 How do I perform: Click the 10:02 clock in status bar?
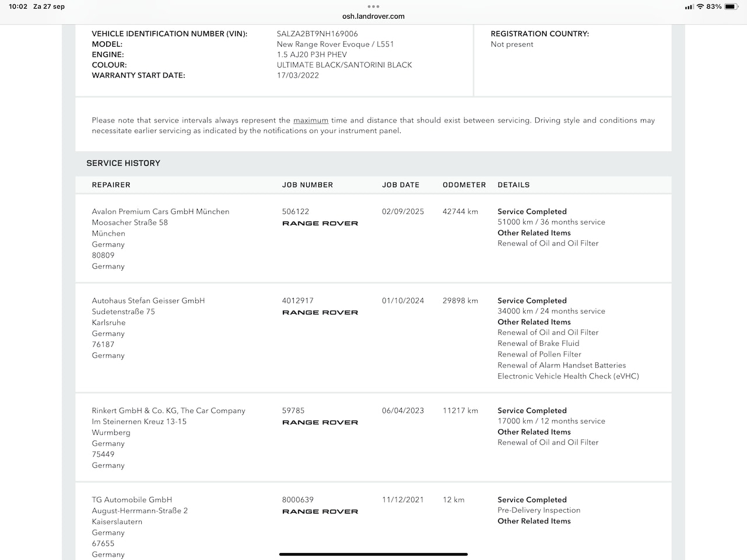[x=18, y=6]
